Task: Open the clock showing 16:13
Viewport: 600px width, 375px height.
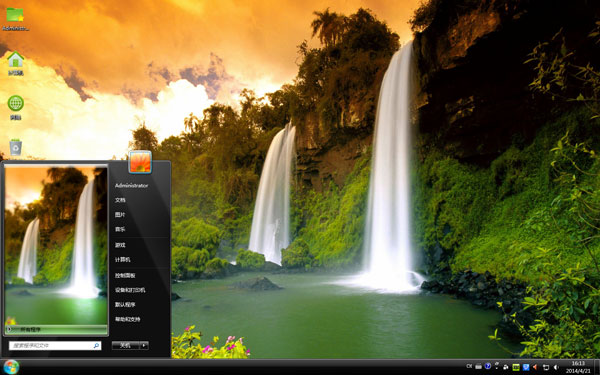Action: click(578, 367)
